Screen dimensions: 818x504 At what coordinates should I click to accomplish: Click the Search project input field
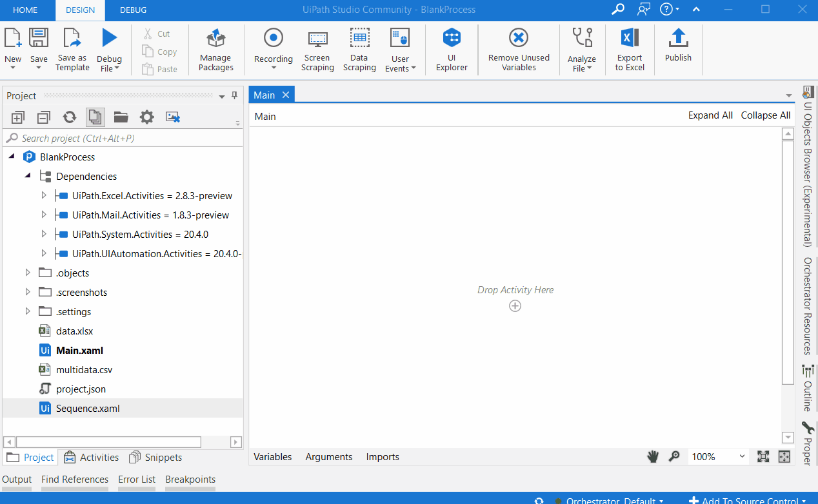point(123,138)
